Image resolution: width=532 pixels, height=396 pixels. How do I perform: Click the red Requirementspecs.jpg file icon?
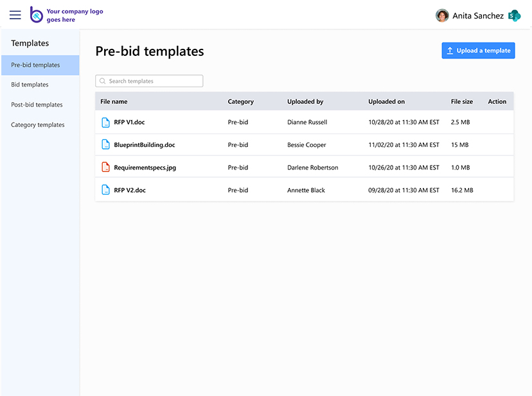[106, 168]
